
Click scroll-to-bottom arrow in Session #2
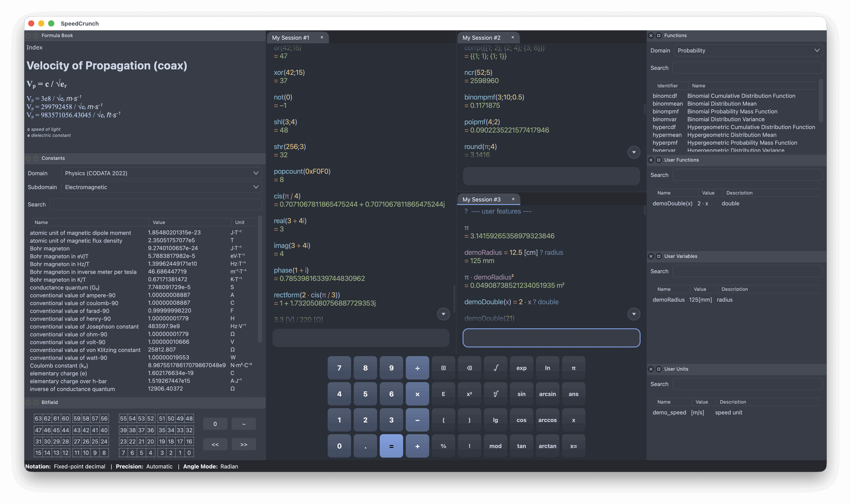[x=634, y=152]
